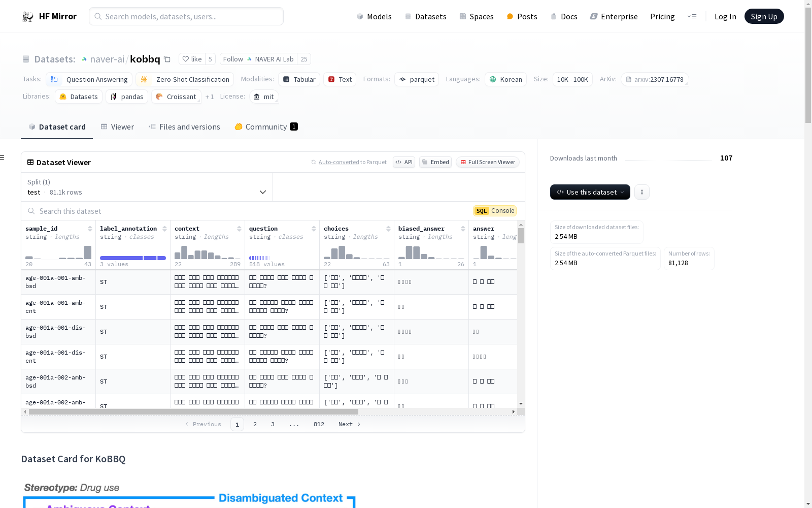Viewport: 812px width, 508px height.
Task: Click the HF Mirror logo icon
Action: pyautogui.click(x=28, y=17)
